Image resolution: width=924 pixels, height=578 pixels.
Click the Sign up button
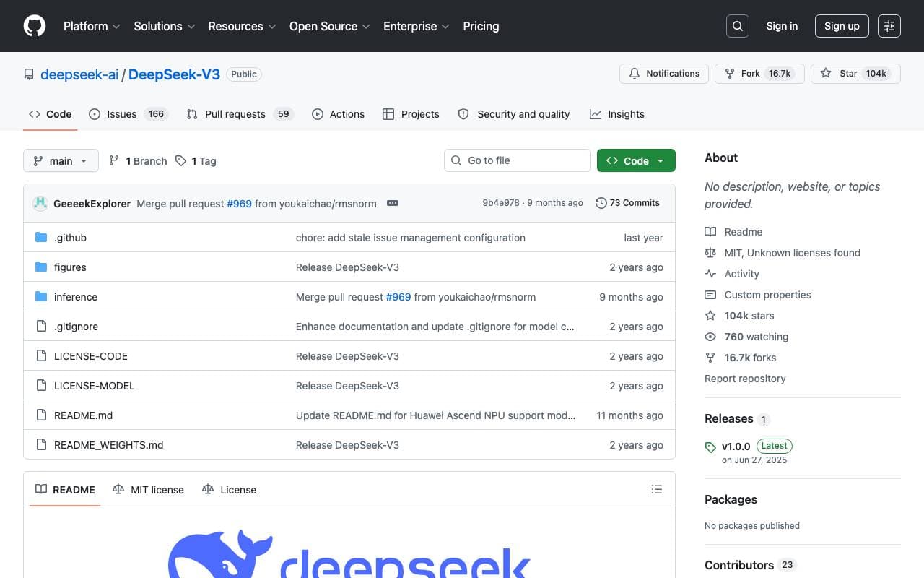(842, 26)
